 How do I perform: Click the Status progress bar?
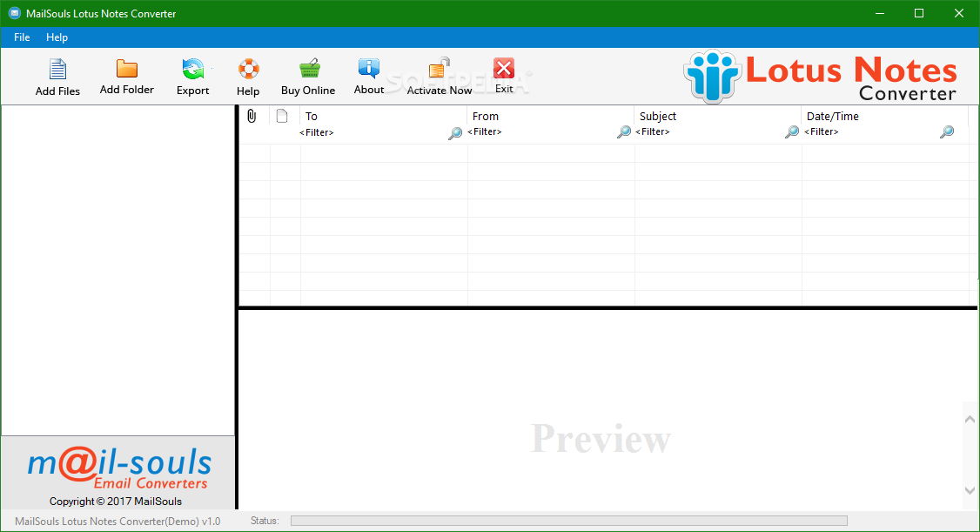click(x=568, y=521)
